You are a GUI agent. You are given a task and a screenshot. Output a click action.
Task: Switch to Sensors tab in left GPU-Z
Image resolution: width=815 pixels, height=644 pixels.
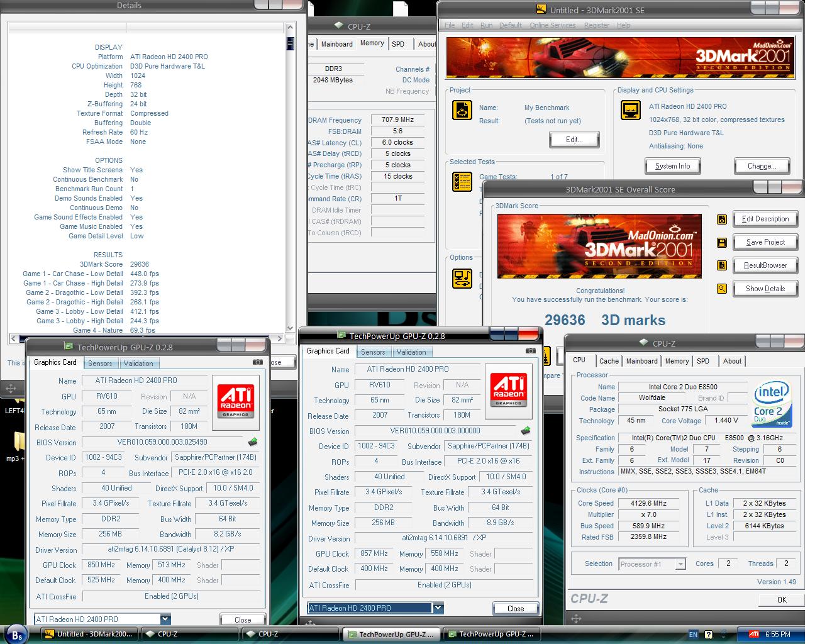pos(100,364)
